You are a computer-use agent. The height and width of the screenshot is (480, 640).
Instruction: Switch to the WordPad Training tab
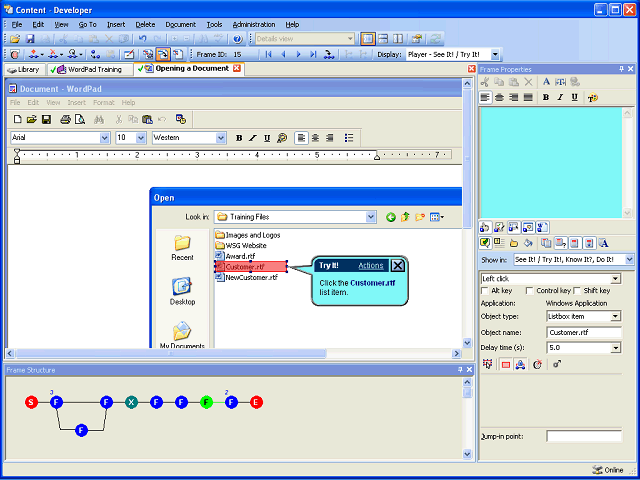tap(90, 69)
